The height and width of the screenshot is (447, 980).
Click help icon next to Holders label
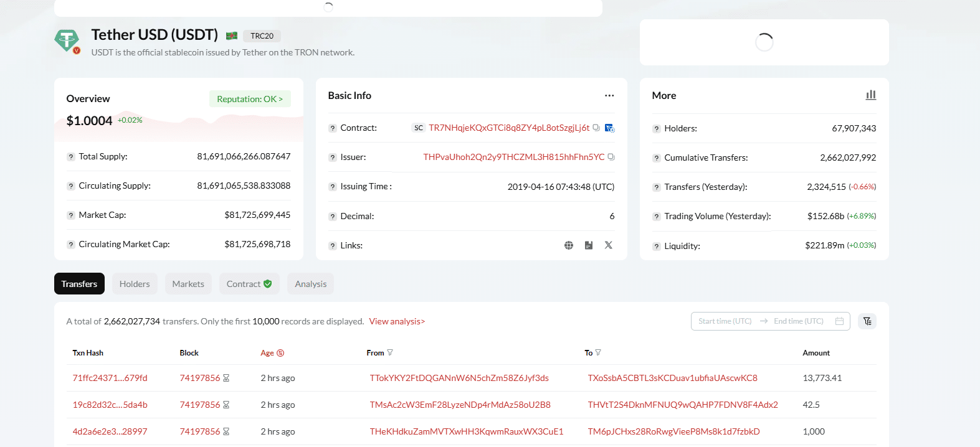657,129
